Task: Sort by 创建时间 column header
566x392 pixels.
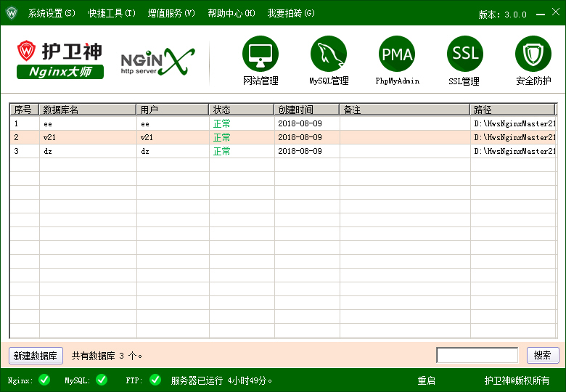Action: click(x=306, y=110)
